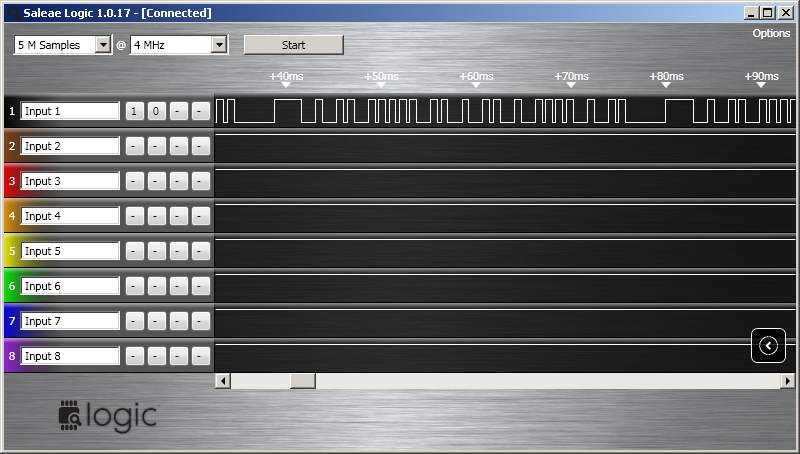Screen dimensions: 800x454
Task: Toggle the third trigger button on Input 1
Action: pyautogui.click(x=179, y=111)
